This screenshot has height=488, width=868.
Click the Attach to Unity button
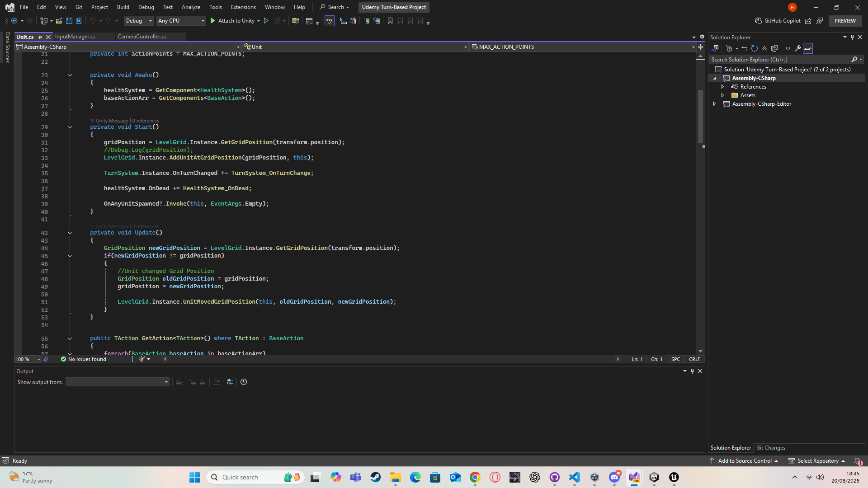click(232, 21)
